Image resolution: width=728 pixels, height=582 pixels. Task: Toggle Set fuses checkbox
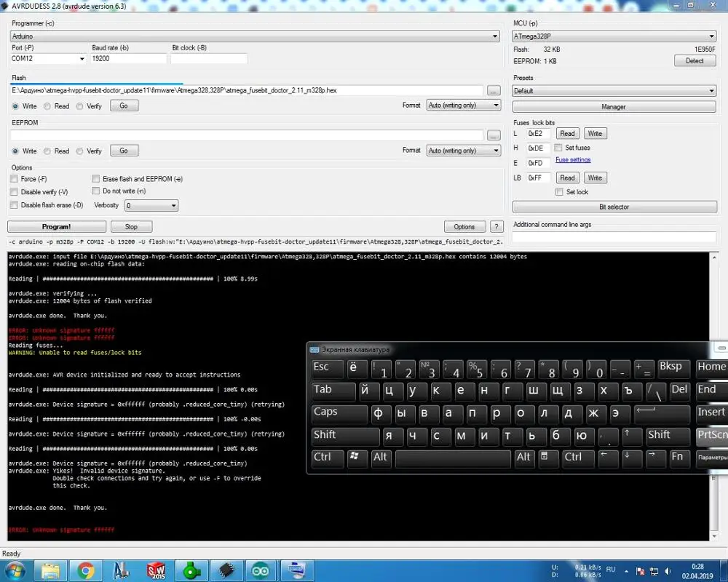[558, 148]
